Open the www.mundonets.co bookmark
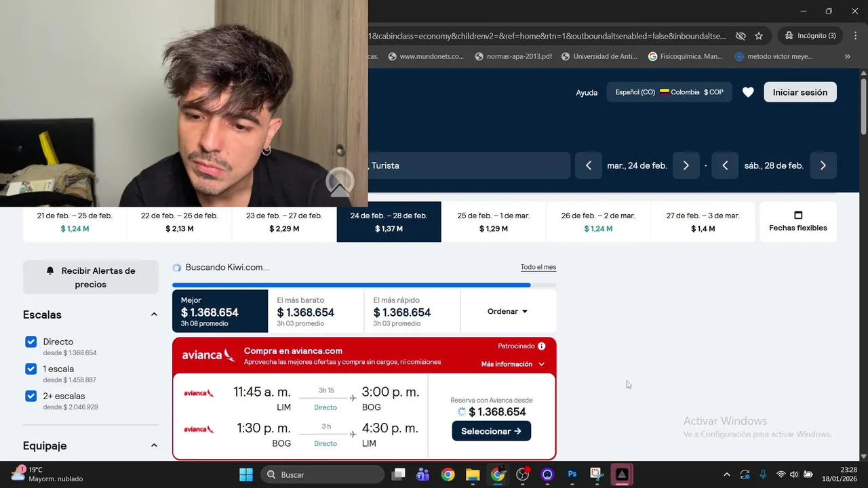The height and width of the screenshot is (488, 868). point(426,57)
